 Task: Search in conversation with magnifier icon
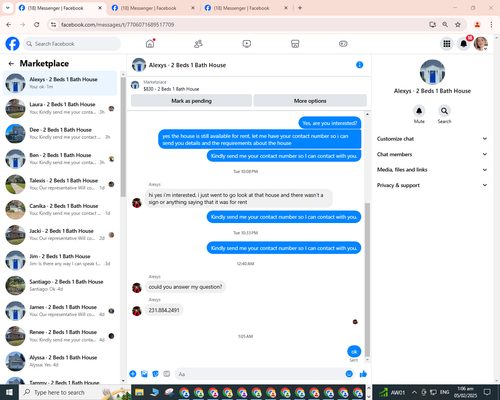[x=444, y=111]
